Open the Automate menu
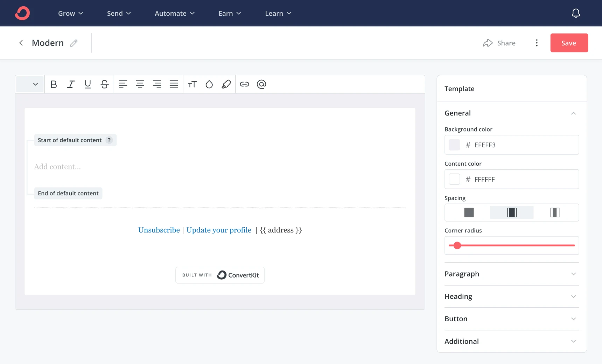Screen dimensions: 602x364 coord(174,13)
